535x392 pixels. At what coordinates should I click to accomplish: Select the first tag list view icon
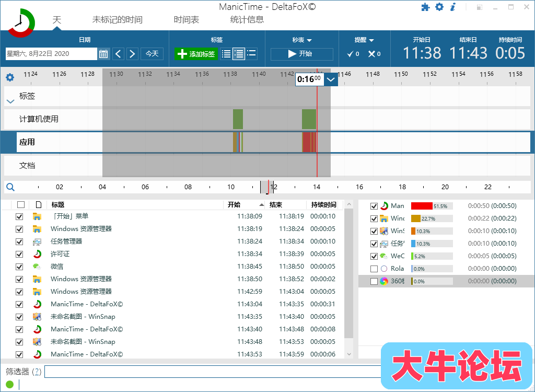[x=226, y=54]
